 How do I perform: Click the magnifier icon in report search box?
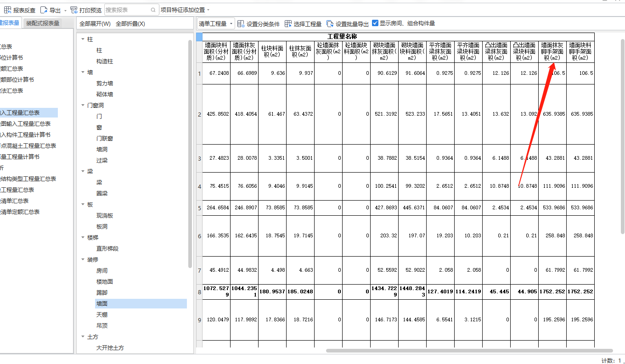(x=153, y=10)
